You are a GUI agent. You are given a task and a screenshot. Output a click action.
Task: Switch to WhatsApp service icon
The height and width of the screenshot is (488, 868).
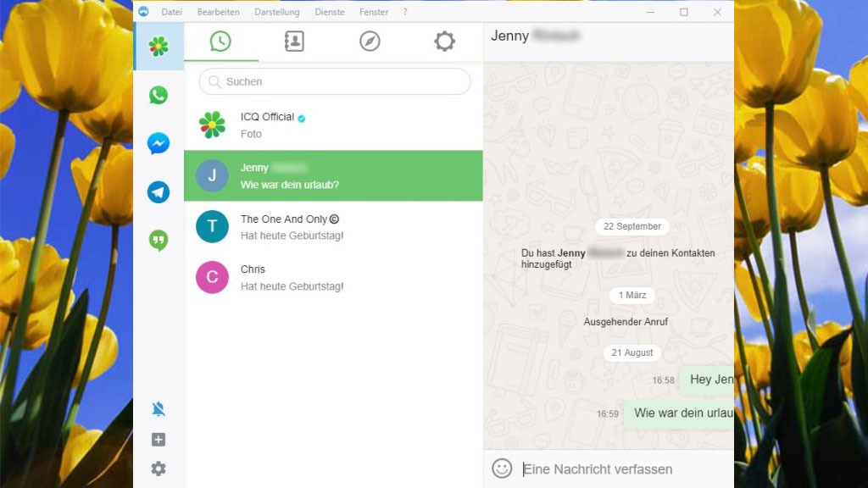point(159,95)
